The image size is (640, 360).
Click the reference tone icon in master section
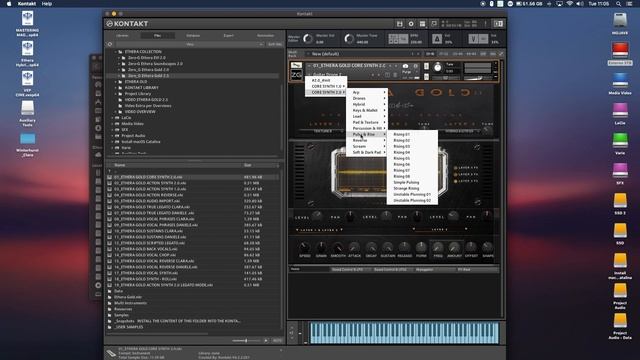tap(473, 39)
